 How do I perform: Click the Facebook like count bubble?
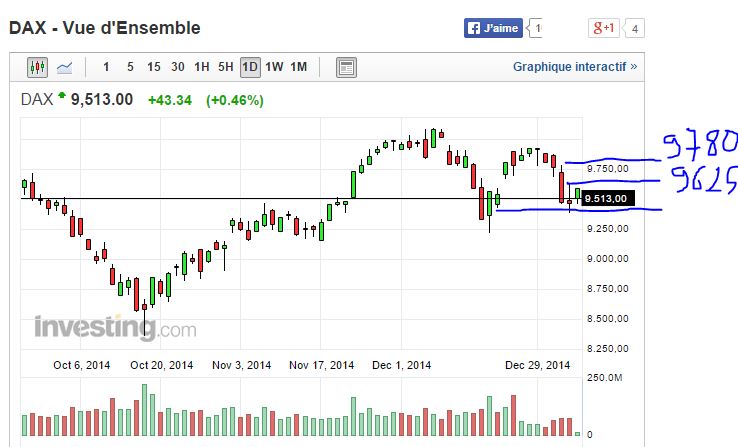point(538,28)
